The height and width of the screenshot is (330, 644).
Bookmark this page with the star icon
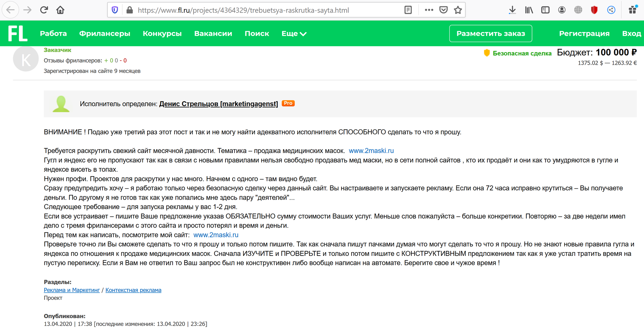pos(458,10)
